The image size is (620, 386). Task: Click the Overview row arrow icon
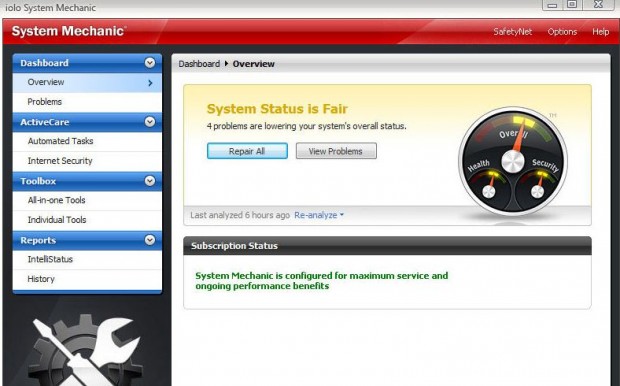(150, 83)
